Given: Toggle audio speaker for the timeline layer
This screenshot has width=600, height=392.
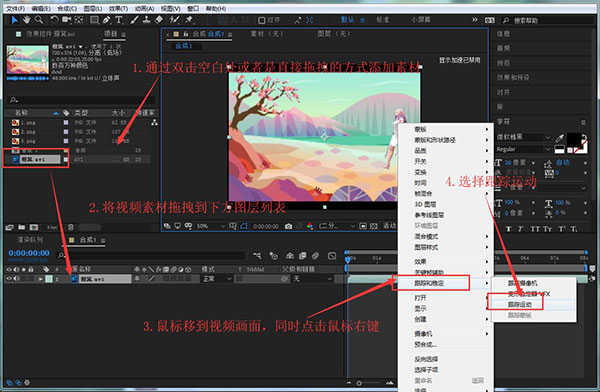Looking at the screenshot, I should pyautogui.click(x=16, y=279).
